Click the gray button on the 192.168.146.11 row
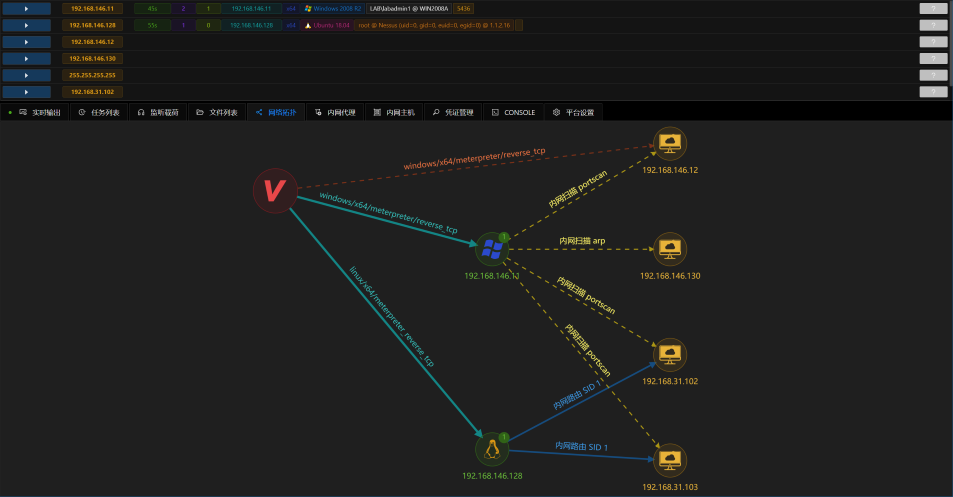 coord(932,8)
